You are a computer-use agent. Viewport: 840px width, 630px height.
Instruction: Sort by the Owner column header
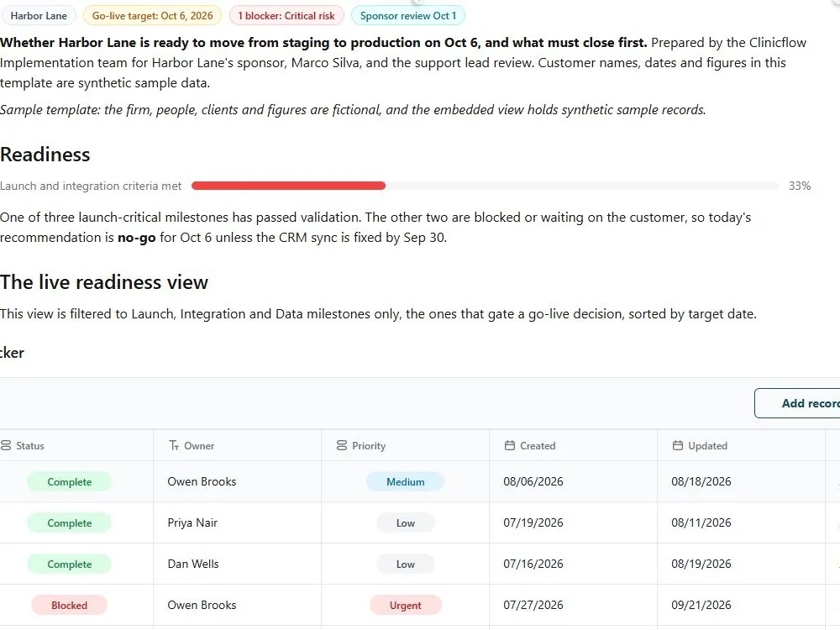[x=238, y=445]
